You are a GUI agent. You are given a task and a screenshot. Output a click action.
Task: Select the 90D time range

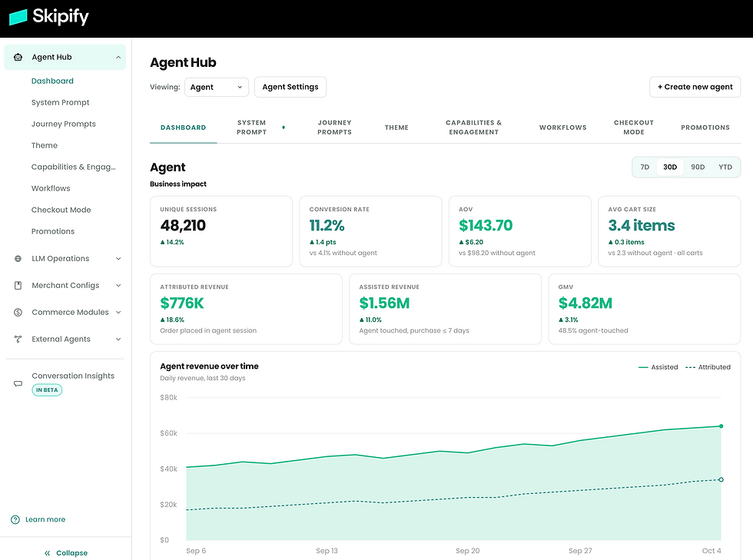[698, 167]
